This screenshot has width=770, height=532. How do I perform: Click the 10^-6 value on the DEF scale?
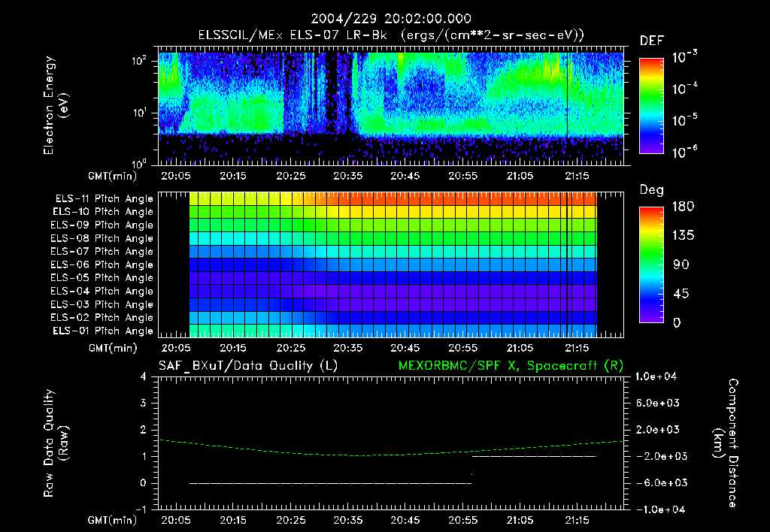[x=684, y=152]
